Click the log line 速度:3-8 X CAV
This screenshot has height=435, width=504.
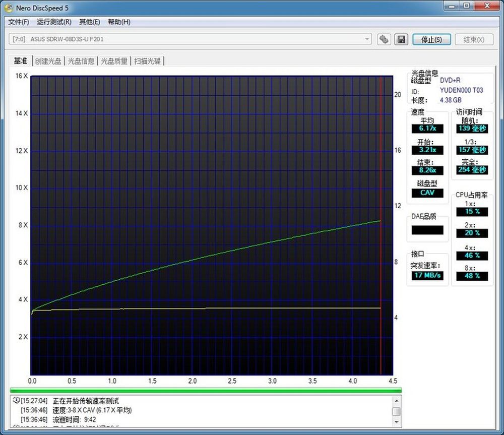[92, 410]
